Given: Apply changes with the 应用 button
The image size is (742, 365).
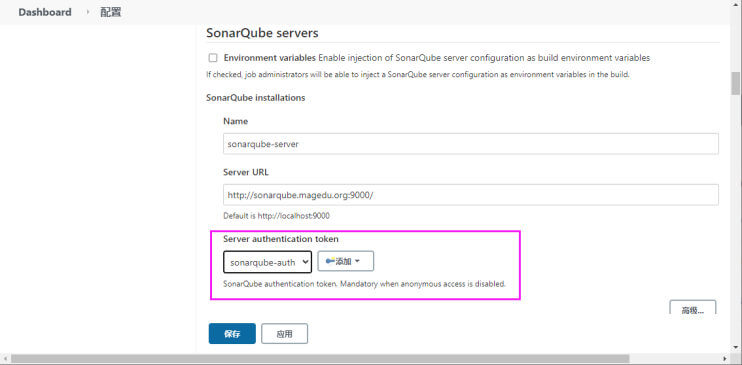Looking at the screenshot, I should pyautogui.click(x=284, y=333).
